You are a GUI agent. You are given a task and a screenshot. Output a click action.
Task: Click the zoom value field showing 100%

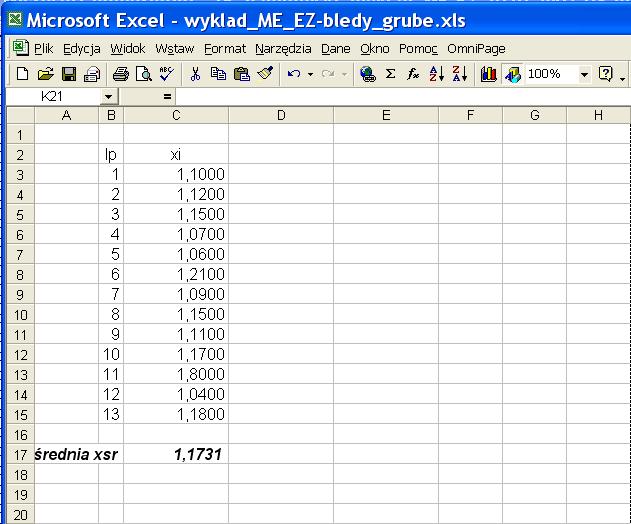coord(551,74)
